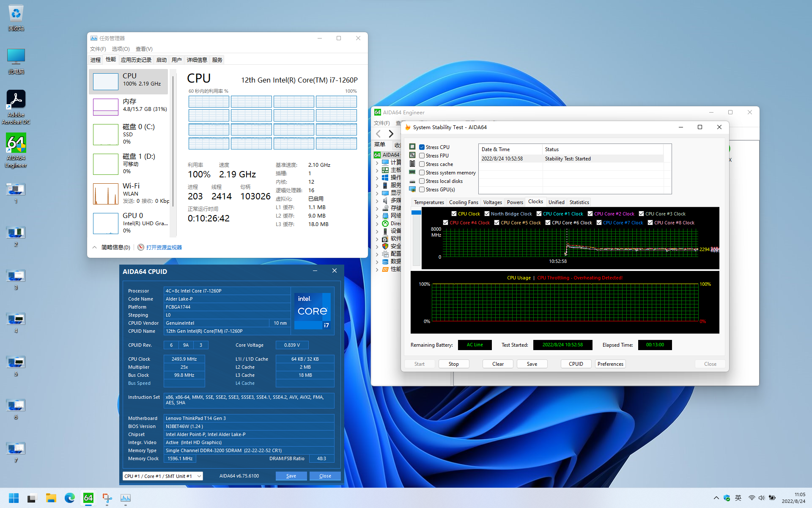Switch to the Voltages tab
812x508 pixels.
(x=492, y=202)
